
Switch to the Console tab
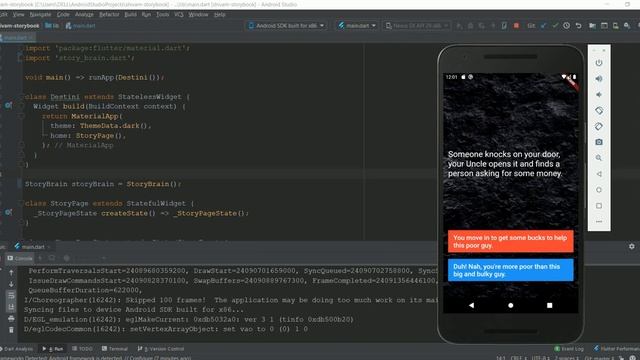[20, 258]
